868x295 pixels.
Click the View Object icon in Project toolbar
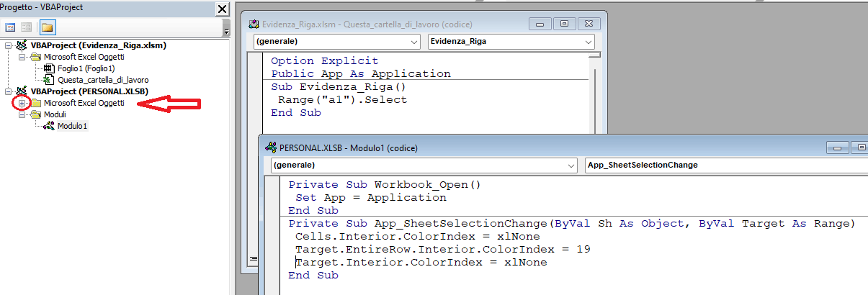tap(26, 27)
